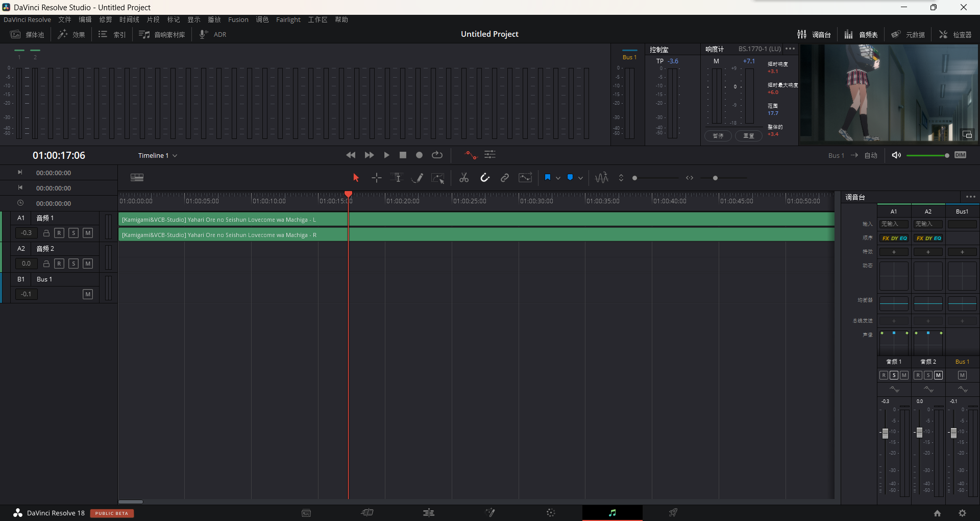
Task: Add effect on mixer A1 strip
Action: [x=894, y=252]
